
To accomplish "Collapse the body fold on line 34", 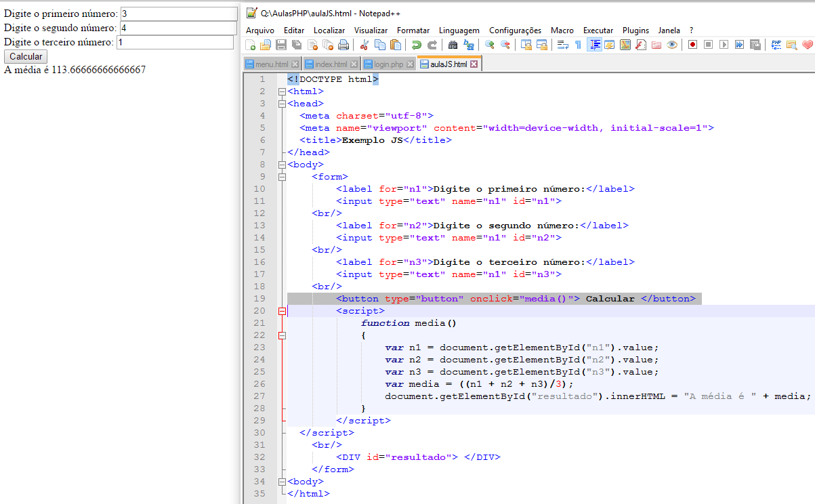I will pyautogui.click(x=282, y=482).
